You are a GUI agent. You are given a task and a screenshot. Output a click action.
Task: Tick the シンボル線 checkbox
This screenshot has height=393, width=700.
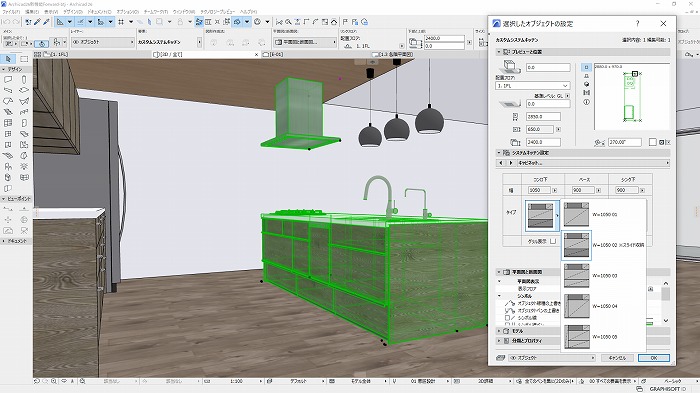pyautogui.click(x=507, y=318)
